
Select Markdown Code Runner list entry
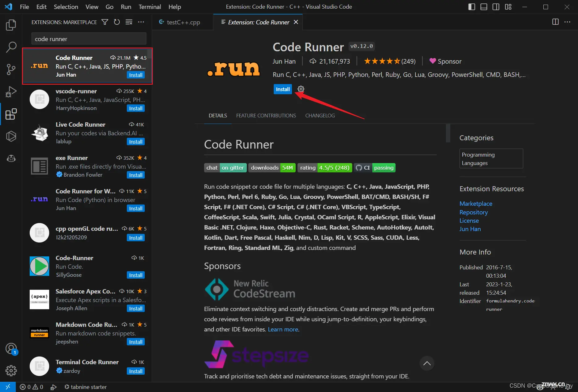tap(87, 333)
